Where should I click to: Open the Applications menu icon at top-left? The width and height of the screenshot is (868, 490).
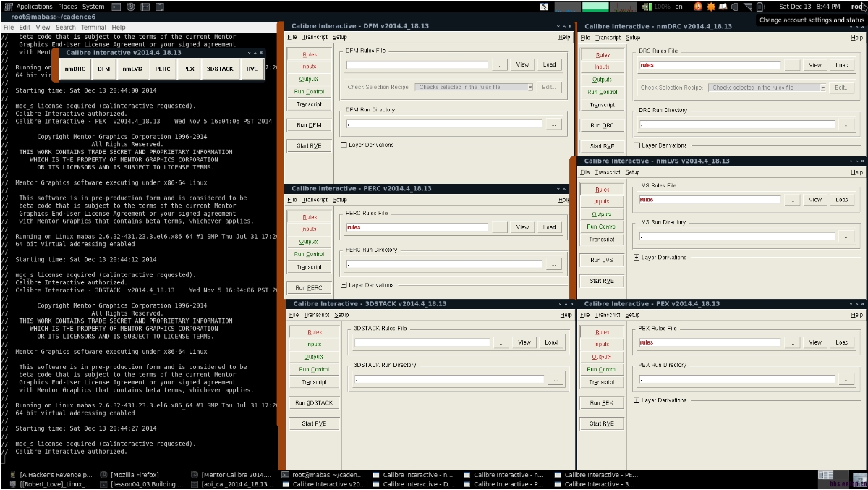(9, 7)
